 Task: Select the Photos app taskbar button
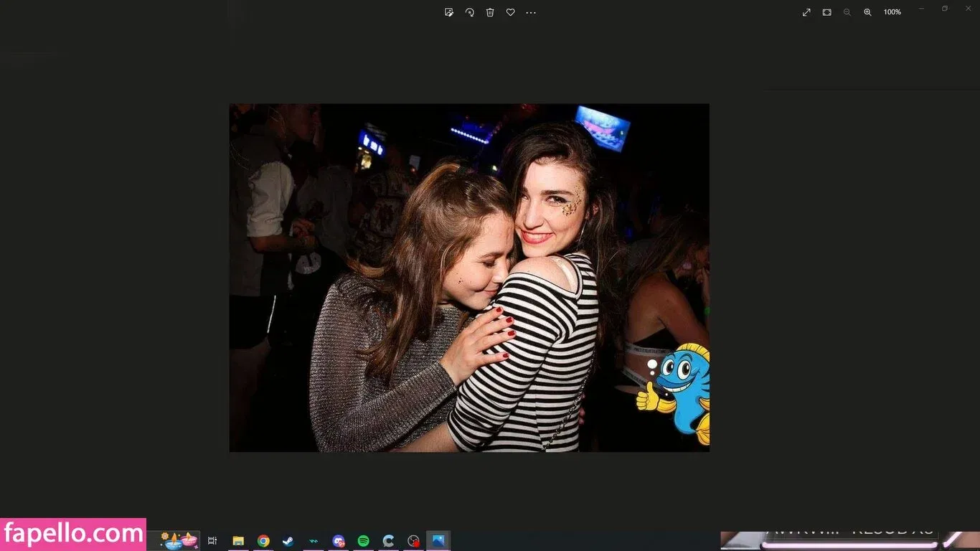coord(438,541)
